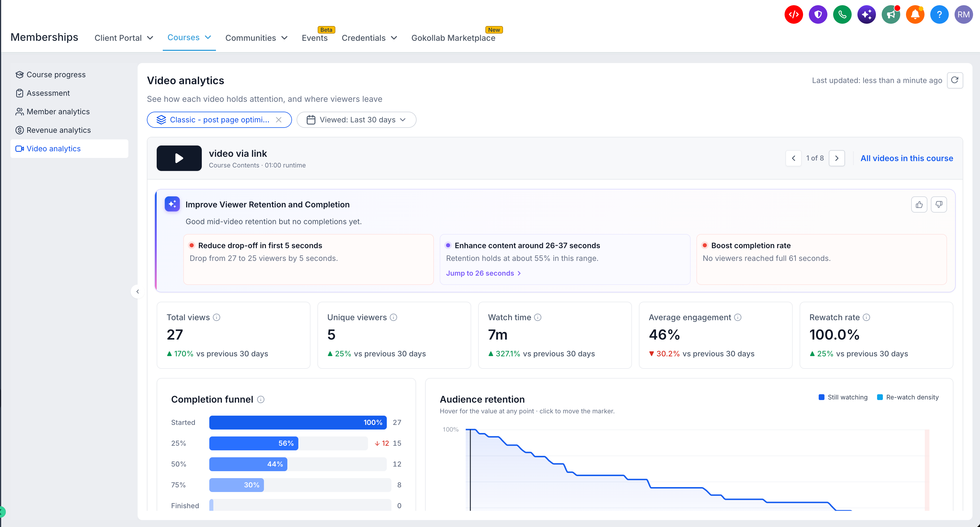The height and width of the screenshot is (527, 980).
Task: Open All videos in this course link
Action: (x=907, y=158)
